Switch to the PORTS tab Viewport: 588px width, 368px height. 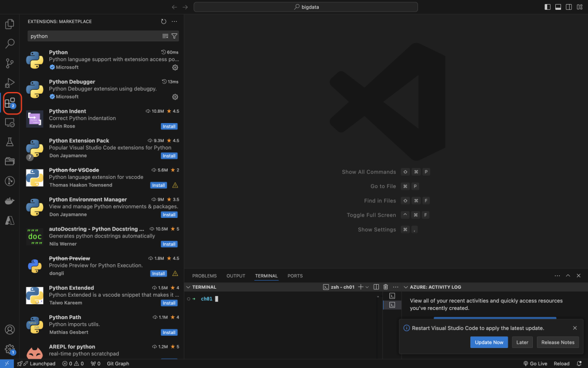[x=295, y=275]
